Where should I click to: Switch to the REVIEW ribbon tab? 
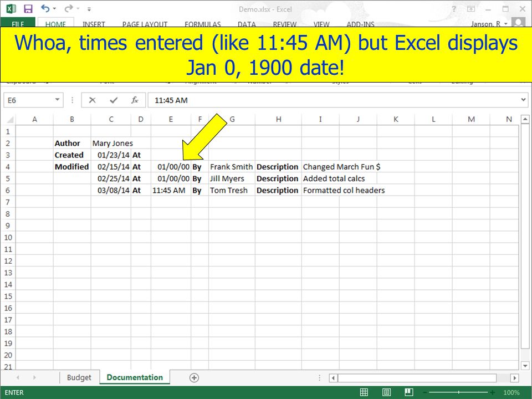click(285, 23)
